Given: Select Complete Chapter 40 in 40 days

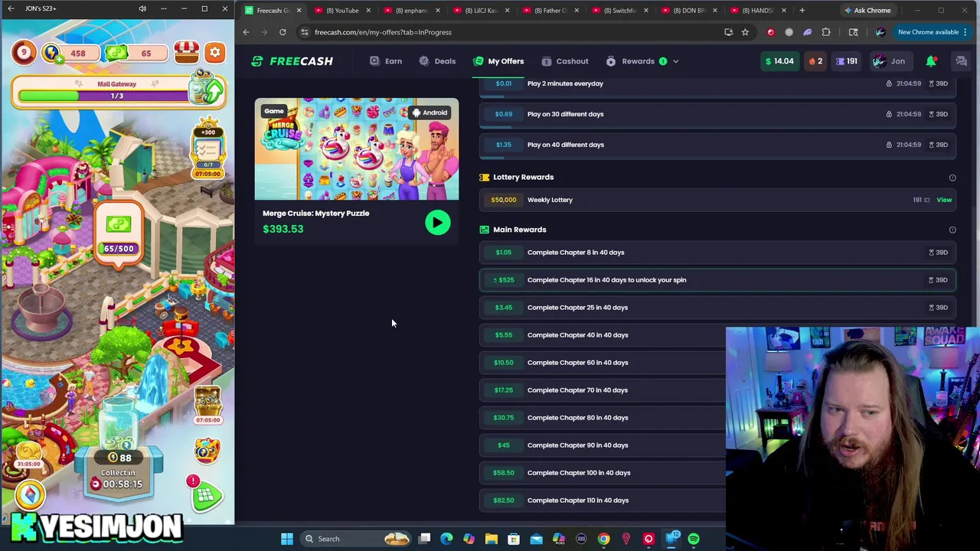Looking at the screenshot, I should [603, 334].
